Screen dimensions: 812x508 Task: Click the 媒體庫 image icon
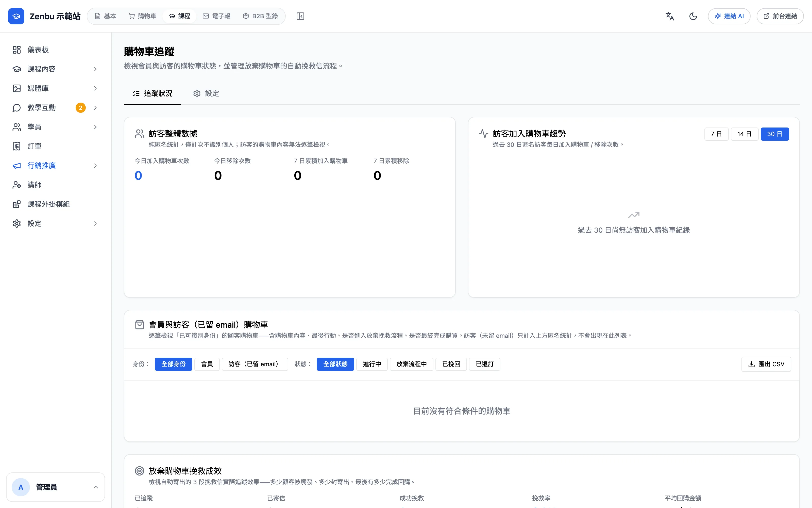(17, 88)
